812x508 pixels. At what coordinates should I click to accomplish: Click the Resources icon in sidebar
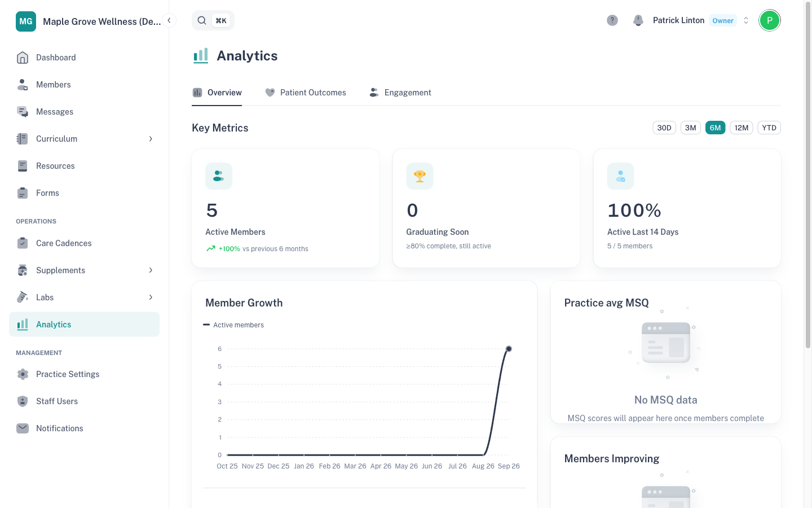(x=23, y=166)
